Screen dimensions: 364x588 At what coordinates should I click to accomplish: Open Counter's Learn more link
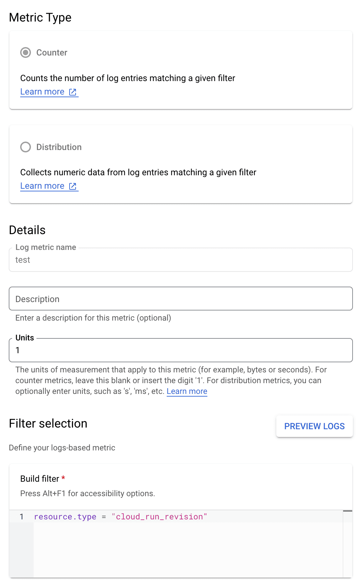[x=42, y=92]
